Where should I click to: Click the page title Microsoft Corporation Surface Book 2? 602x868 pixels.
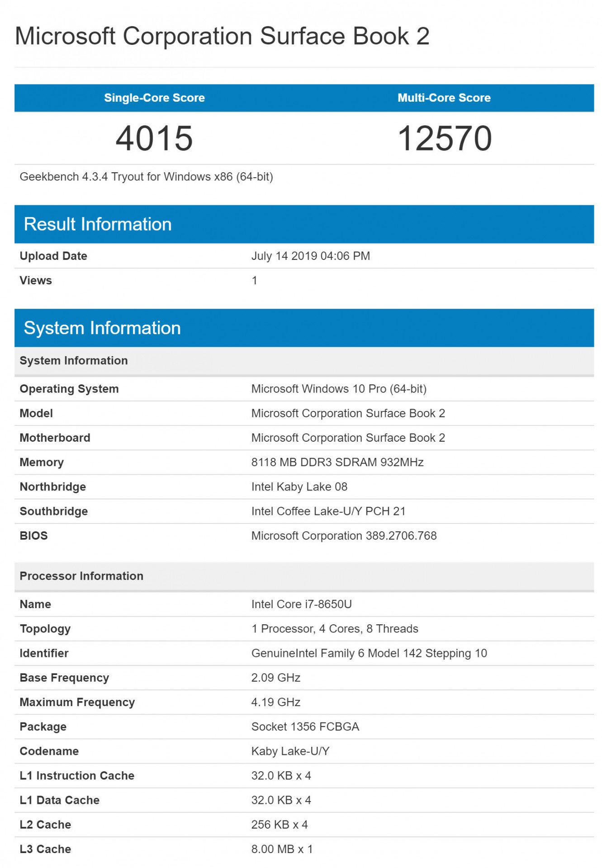[222, 36]
